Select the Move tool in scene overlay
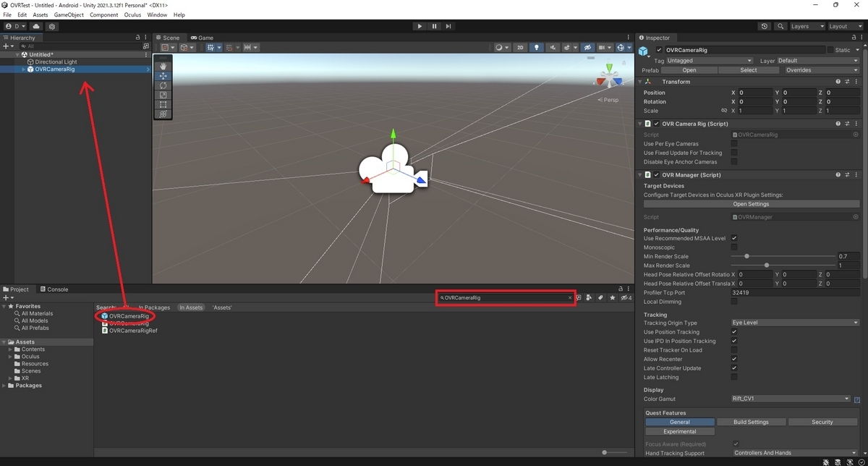868x466 pixels. [163, 76]
